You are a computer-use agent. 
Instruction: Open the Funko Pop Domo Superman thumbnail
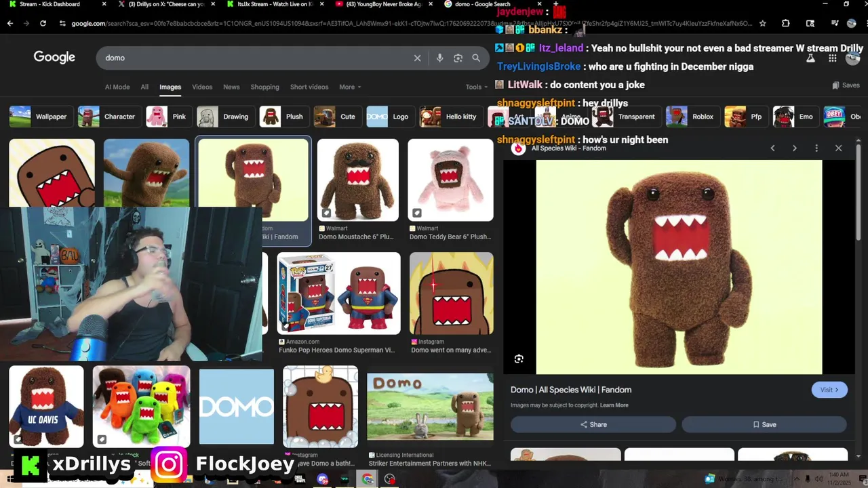pyautogui.click(x=338, y=293)
